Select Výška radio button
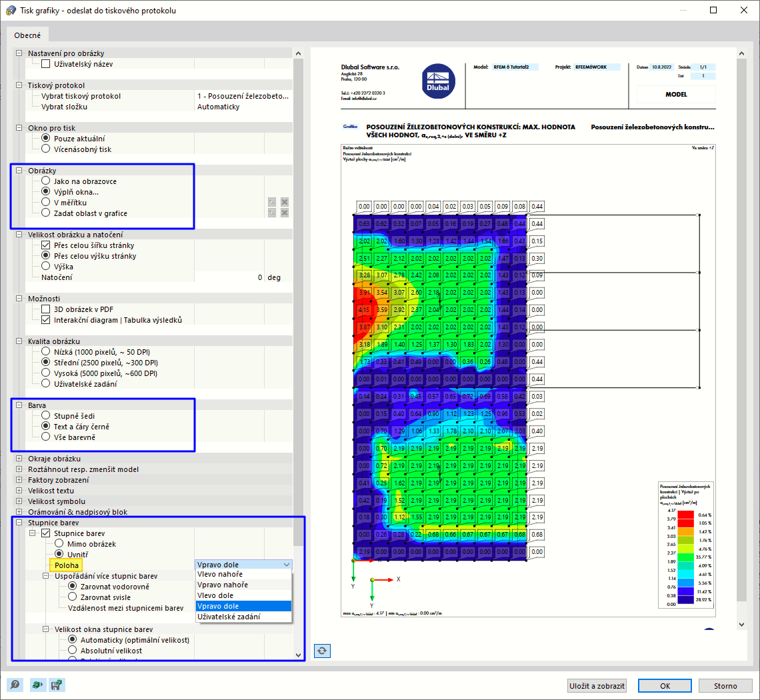The image size is (760, 700). click(x=45, y=266)
